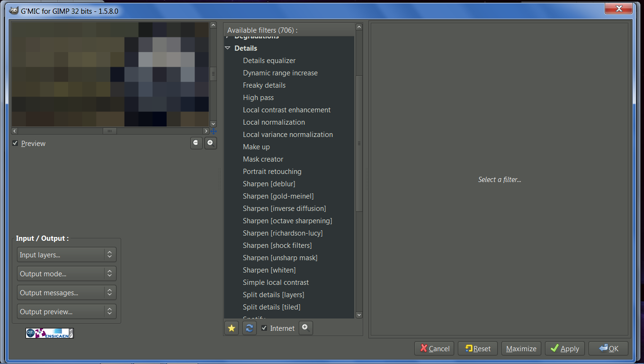
Task: Reset the filter parameters
Action: [x=478, y=348]
